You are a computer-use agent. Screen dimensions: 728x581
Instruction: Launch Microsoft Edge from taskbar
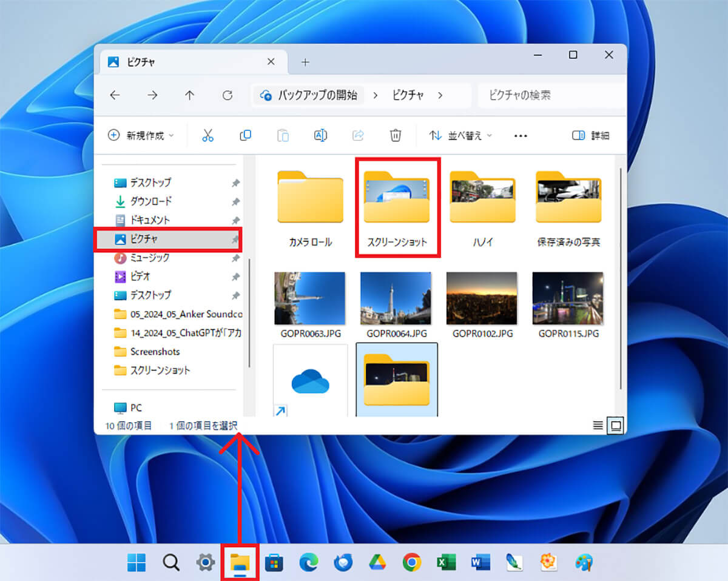(309, 563)
